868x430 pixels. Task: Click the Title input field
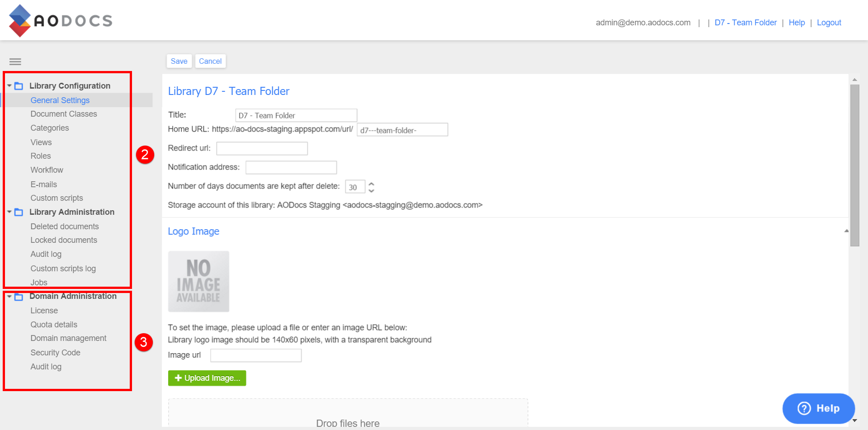tap(296, 115)
